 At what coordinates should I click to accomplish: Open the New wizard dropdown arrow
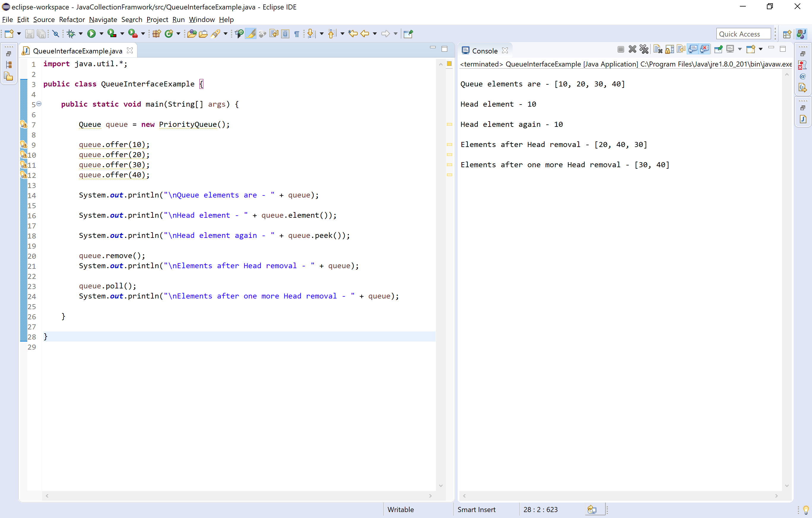[19, 34]
